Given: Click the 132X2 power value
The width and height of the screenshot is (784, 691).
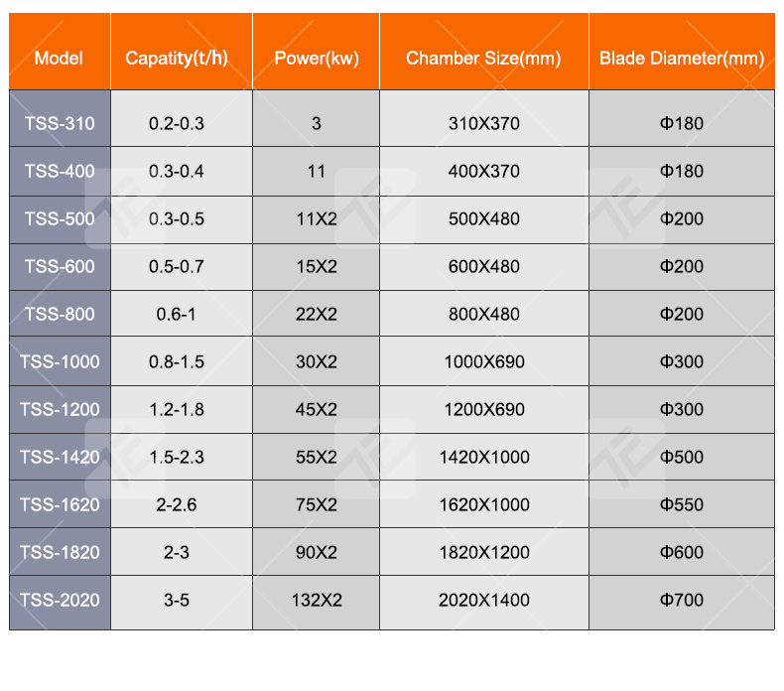Looking at the screenshot, I should 317,600.
